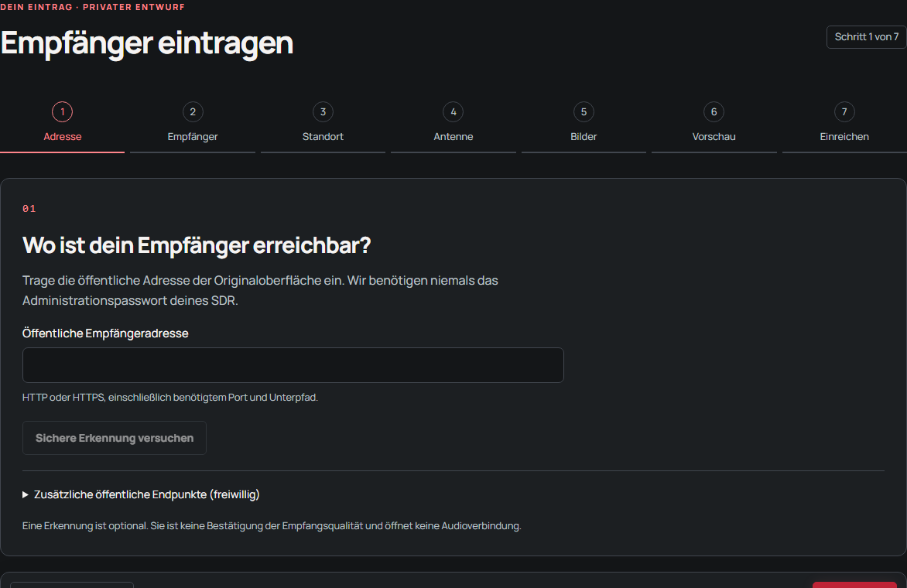
Task: Click the paragraph about Administrationspasswort deines SDR
Action: pos(260,290)
